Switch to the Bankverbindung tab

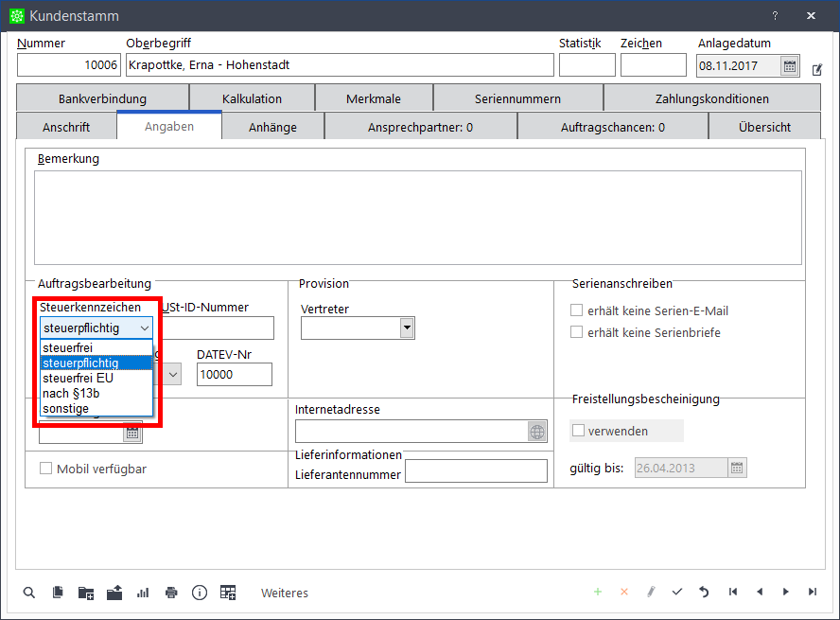coord(102,98)
